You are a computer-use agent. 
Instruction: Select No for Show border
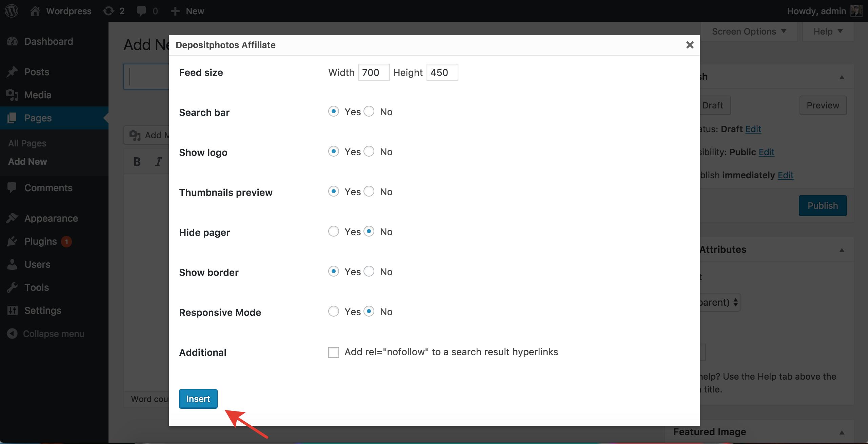pos(369,271)
